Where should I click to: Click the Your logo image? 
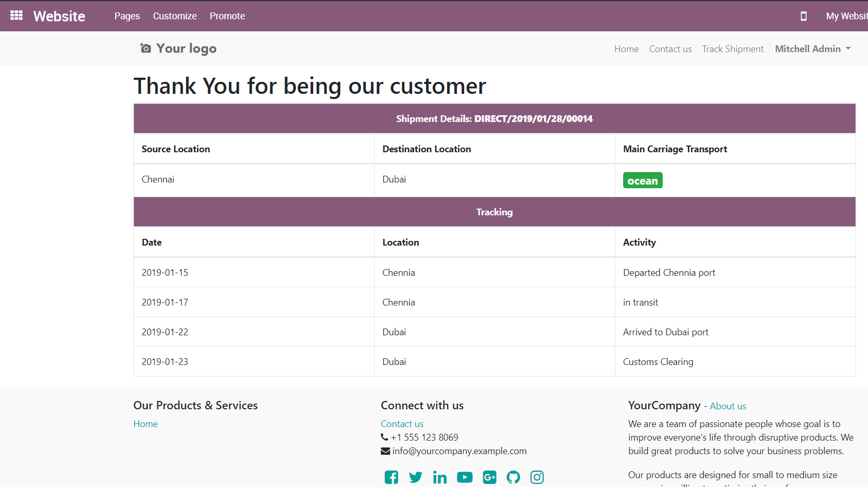(178, 48)
